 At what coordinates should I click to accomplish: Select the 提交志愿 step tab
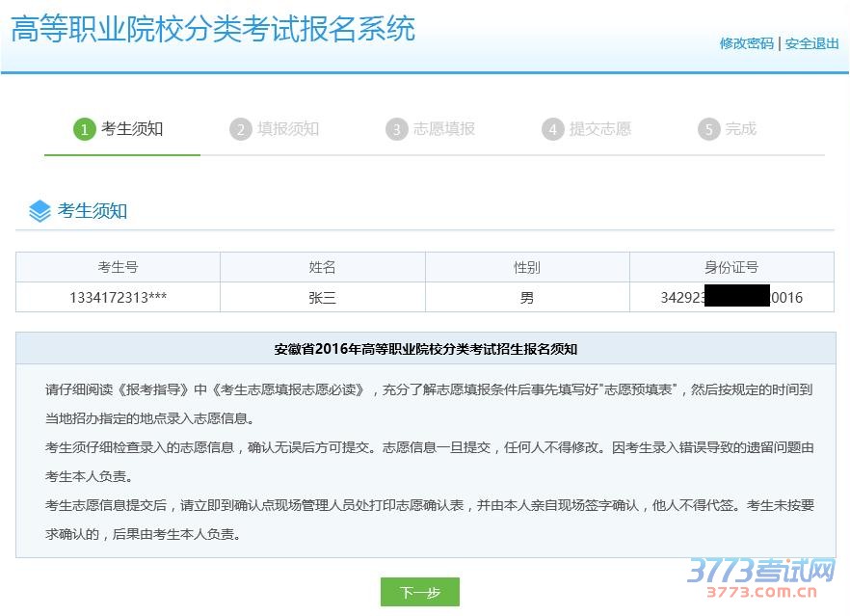(x=599, y=129)
